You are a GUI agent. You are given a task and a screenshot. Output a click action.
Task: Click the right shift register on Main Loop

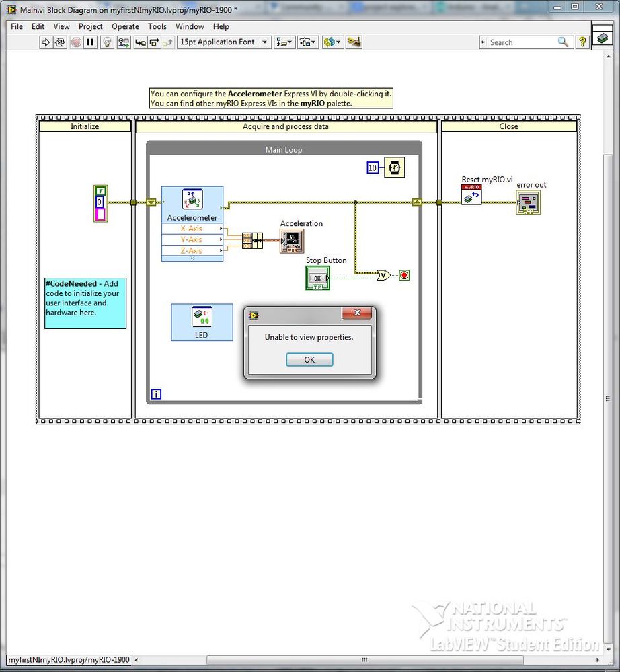(x=417, y=202)
